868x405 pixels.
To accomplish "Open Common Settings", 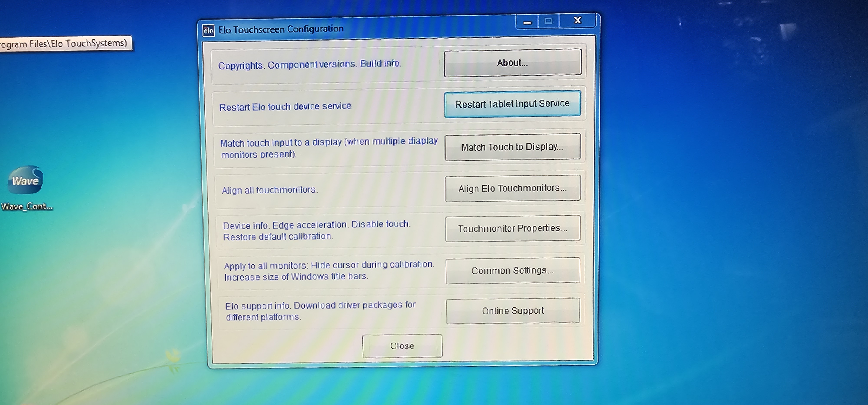I will (513, 271).
